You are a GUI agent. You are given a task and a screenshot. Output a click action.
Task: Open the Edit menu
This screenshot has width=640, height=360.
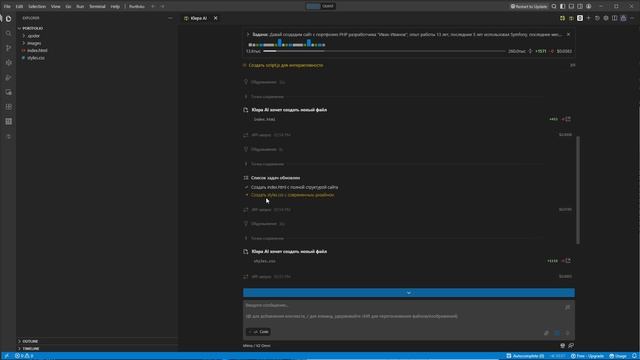[x=19, y=6]
